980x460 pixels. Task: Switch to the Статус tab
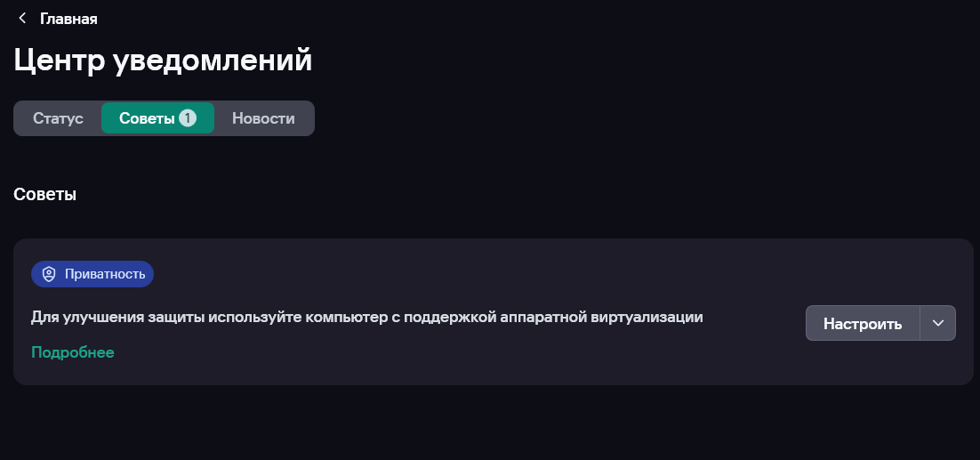pos(58,118)
